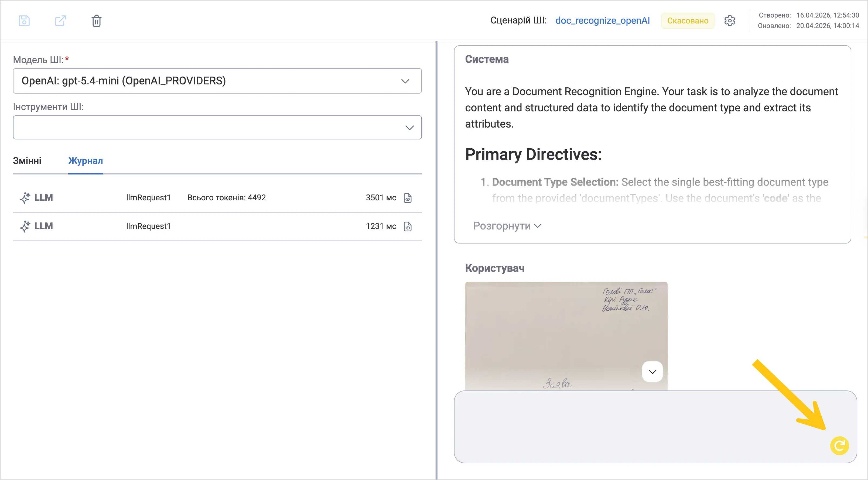Screen dimensions: 868x480
Task: Click the Система heading
Action: (x=487, y=59)
